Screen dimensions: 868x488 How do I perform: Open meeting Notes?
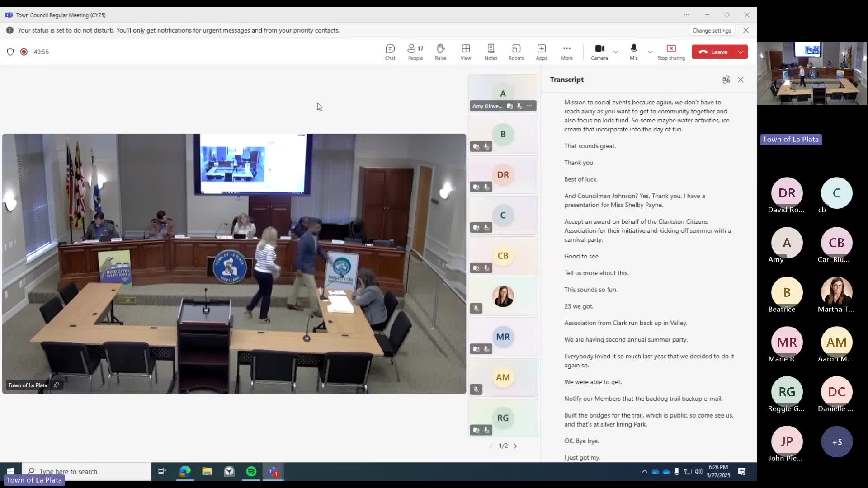coord(491,52)
